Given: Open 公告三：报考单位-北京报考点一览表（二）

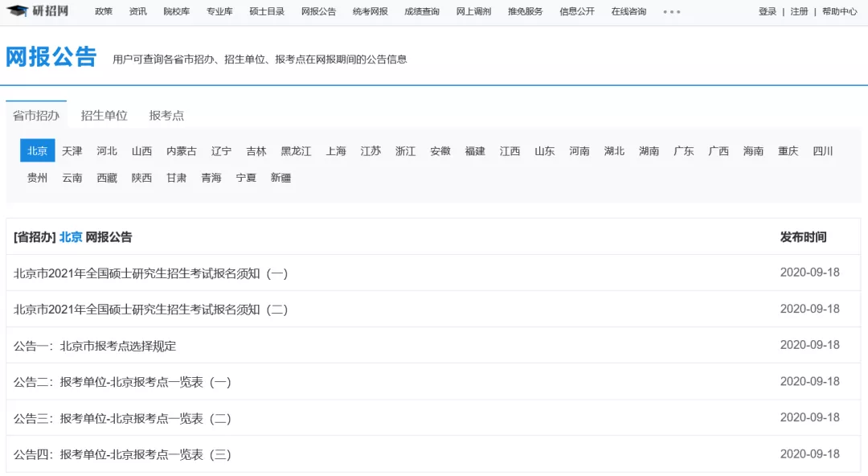Looking at the screenshot, I should [122, 418].
